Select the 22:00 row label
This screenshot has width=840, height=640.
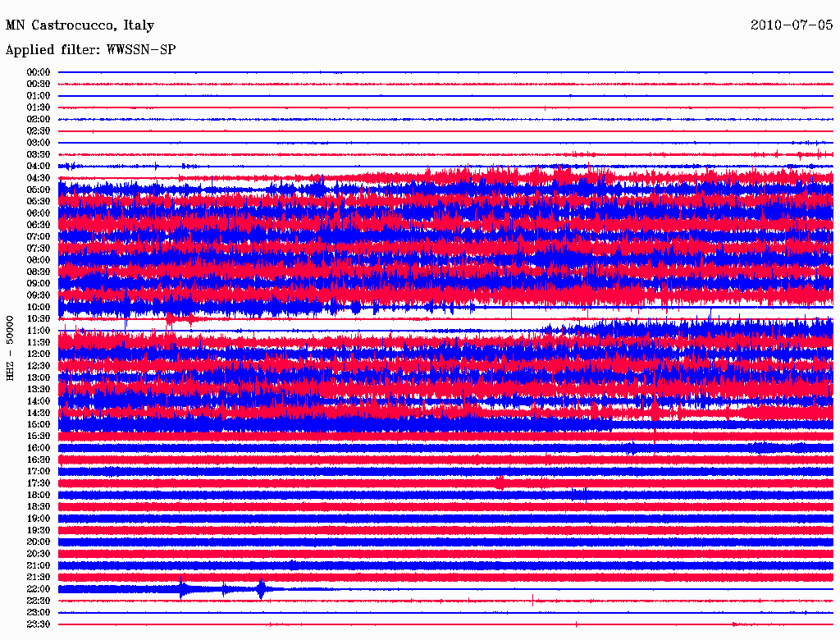(x=38, y=589)
